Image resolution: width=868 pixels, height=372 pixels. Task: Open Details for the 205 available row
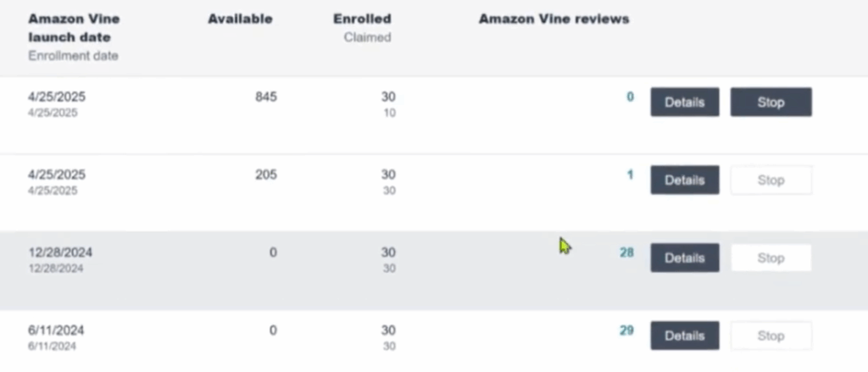(x=684, y=180)
